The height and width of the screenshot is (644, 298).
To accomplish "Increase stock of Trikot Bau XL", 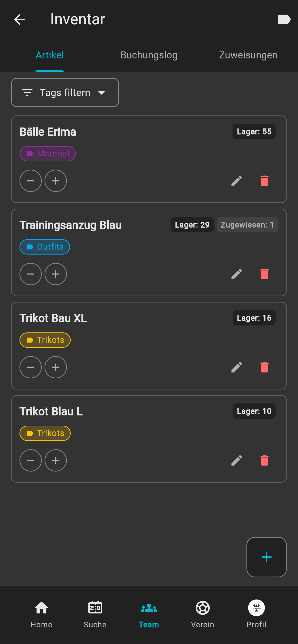I will 55,367.
